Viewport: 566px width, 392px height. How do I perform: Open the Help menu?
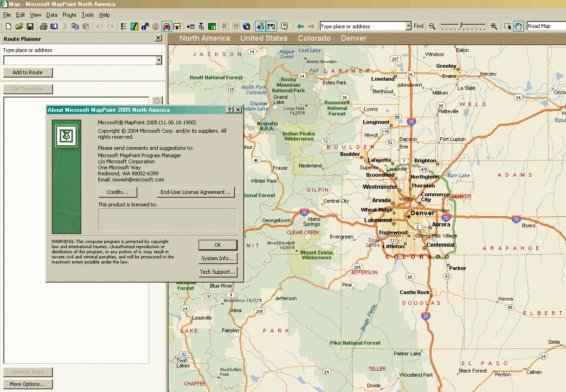104,15
